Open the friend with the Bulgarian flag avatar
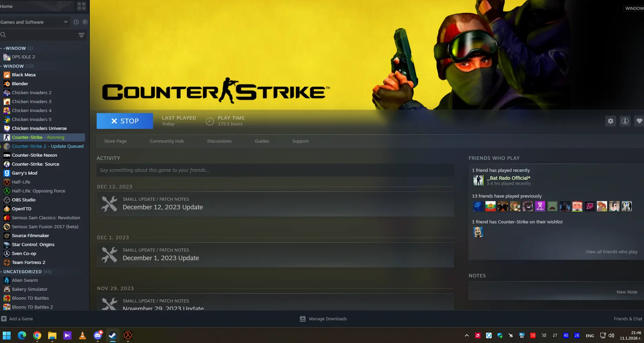Viewport: 644px width, 343px height. click(491, 206)
